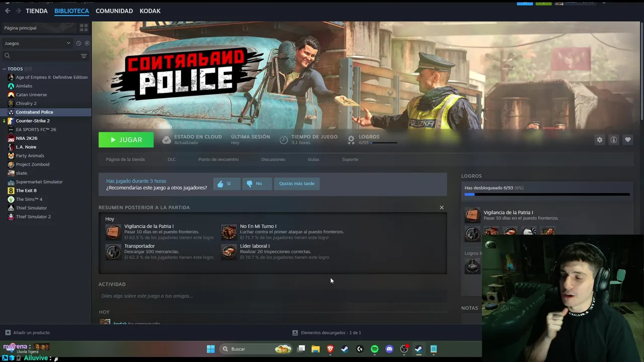644x362 pixels.
Task: Open File Explorer from taskbar
Action: click(315, 349)
